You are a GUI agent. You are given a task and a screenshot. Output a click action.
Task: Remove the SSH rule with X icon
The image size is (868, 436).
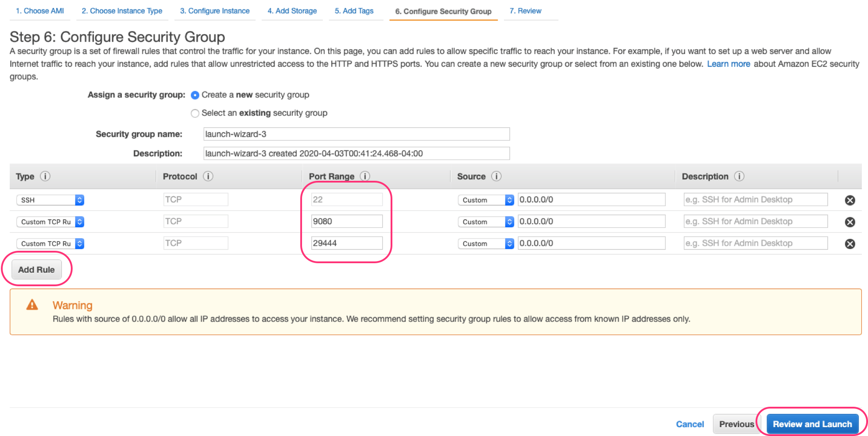(x=850, y=200)
